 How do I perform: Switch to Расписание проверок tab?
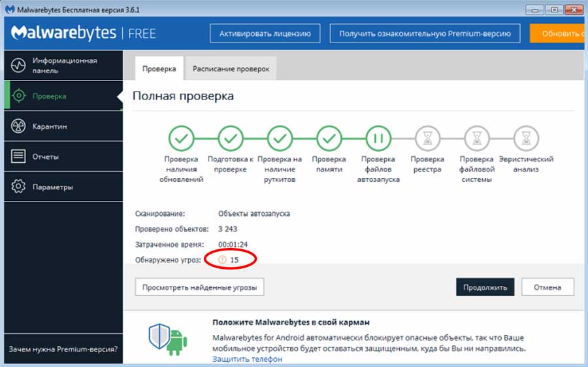(231, 69)
